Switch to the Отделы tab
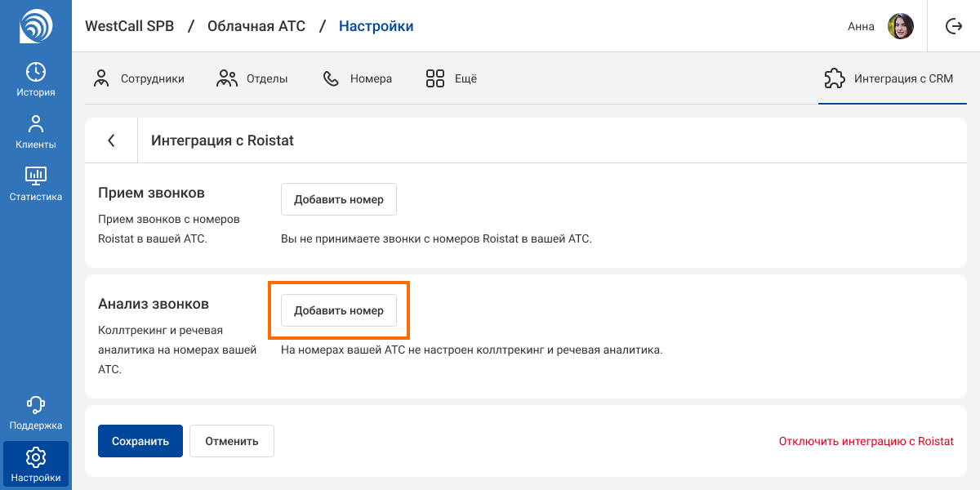 pyautogui.click(x=252, y=79)
